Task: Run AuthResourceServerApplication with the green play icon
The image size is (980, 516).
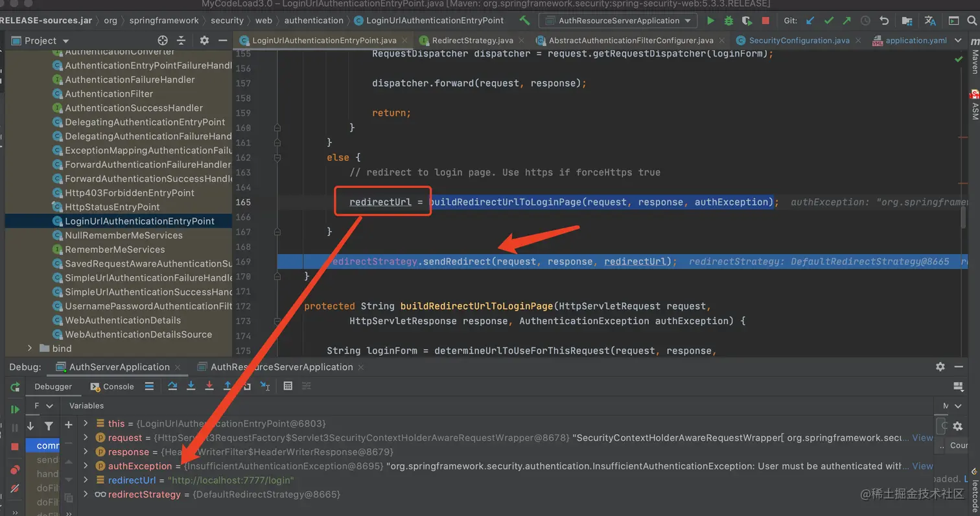Action: click(711, 21)
